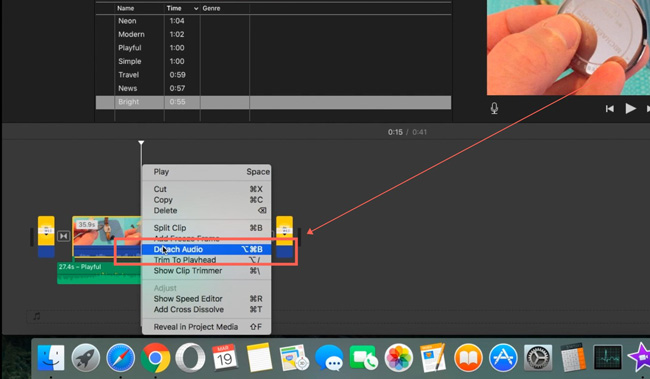Image resolution: width=650 pixels, height=379 pixels.
Task: Select Show Clip Trimmer menu item
Action: 206,271
